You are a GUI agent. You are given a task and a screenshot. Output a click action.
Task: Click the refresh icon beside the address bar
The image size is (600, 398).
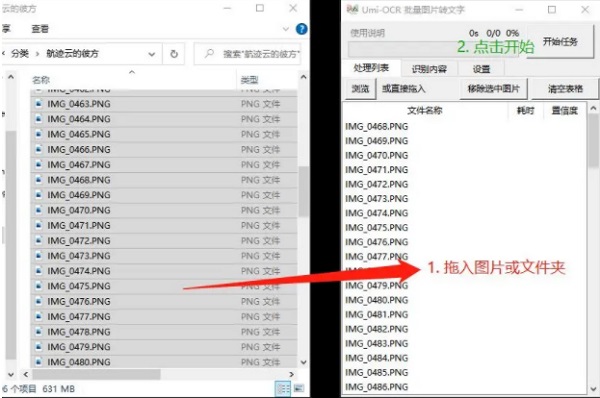[x=174, y=54]
